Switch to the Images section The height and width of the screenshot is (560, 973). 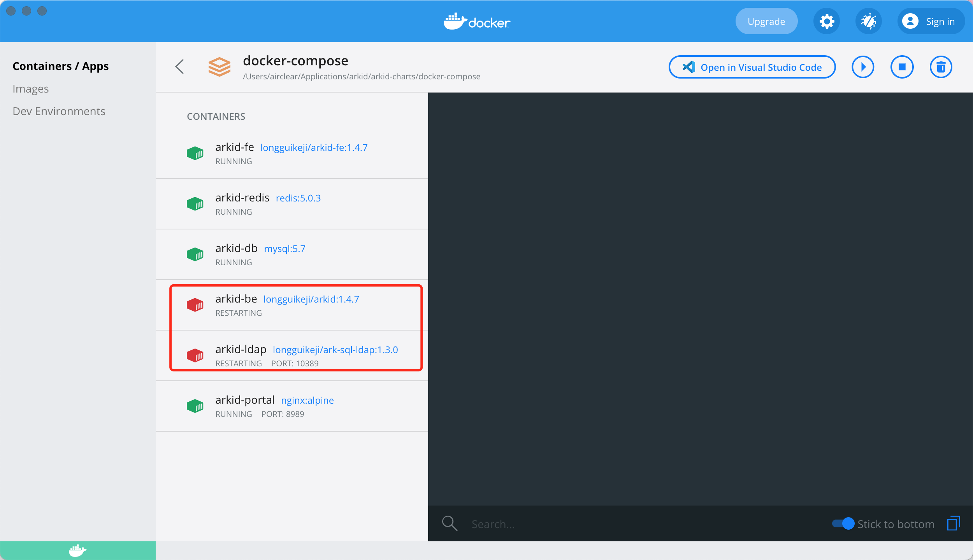tap(31, 88)
